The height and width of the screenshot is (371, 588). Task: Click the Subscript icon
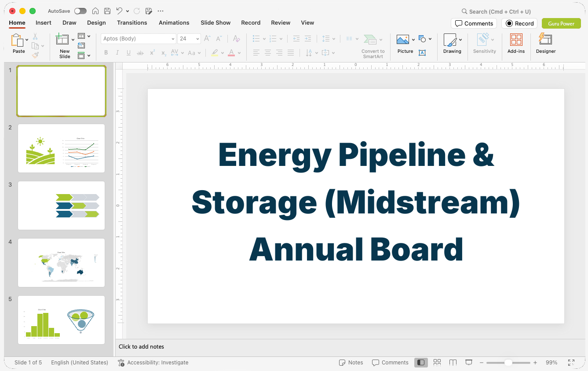click(164, 53)
